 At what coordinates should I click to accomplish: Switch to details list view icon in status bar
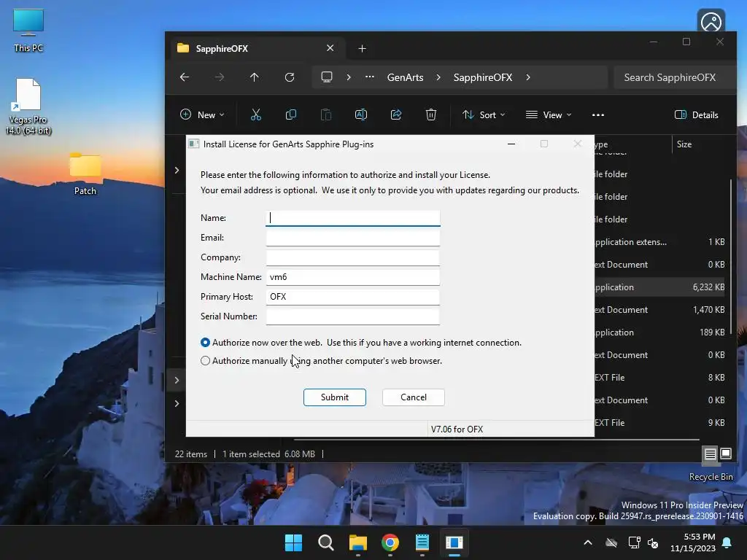point(711,454)
